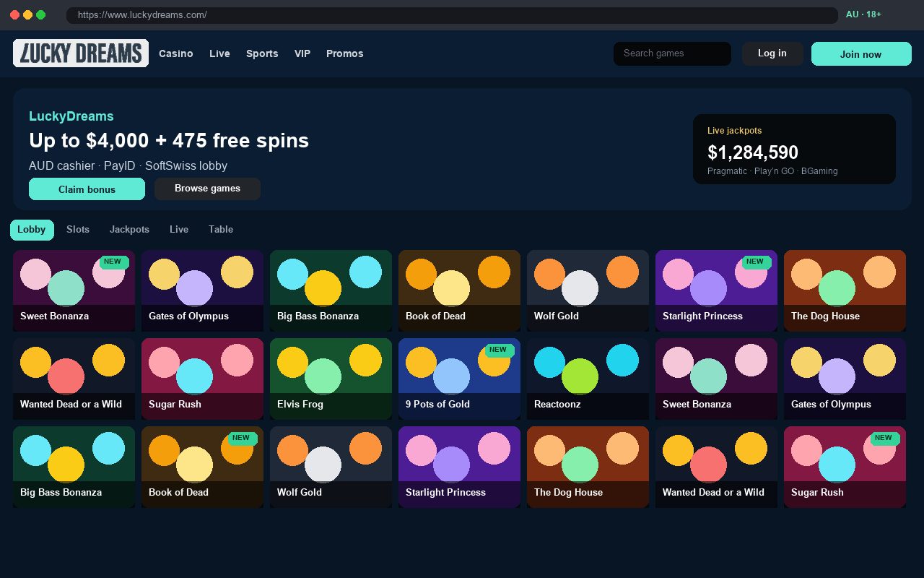Image resolution: width=924 pixels, height=578 pixels.
Task: Click the Live jackpots label
Action: [734, 131]
